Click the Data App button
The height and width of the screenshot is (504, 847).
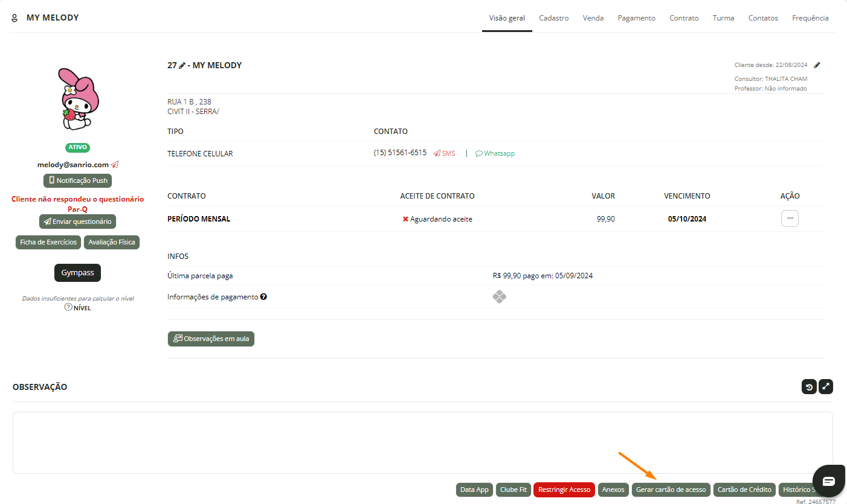click(x=474, y=490)
